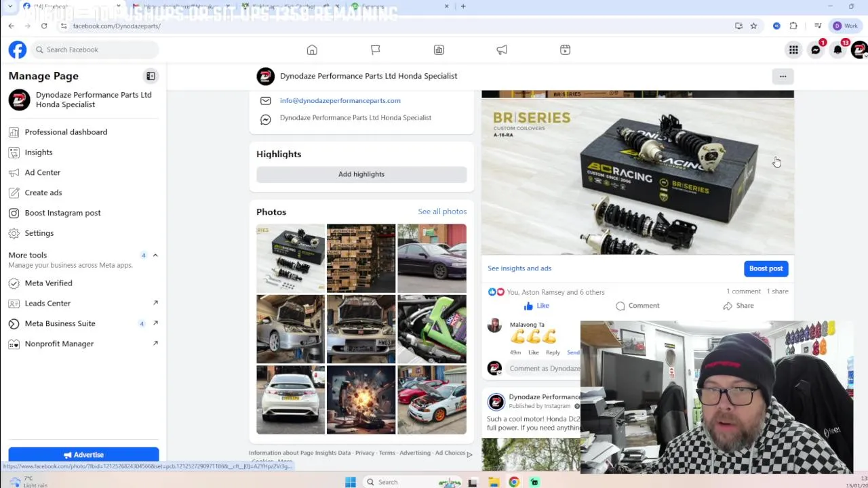Click the browser address bar URL
This screenshot has width=868, height=488.
coord(117,26)
